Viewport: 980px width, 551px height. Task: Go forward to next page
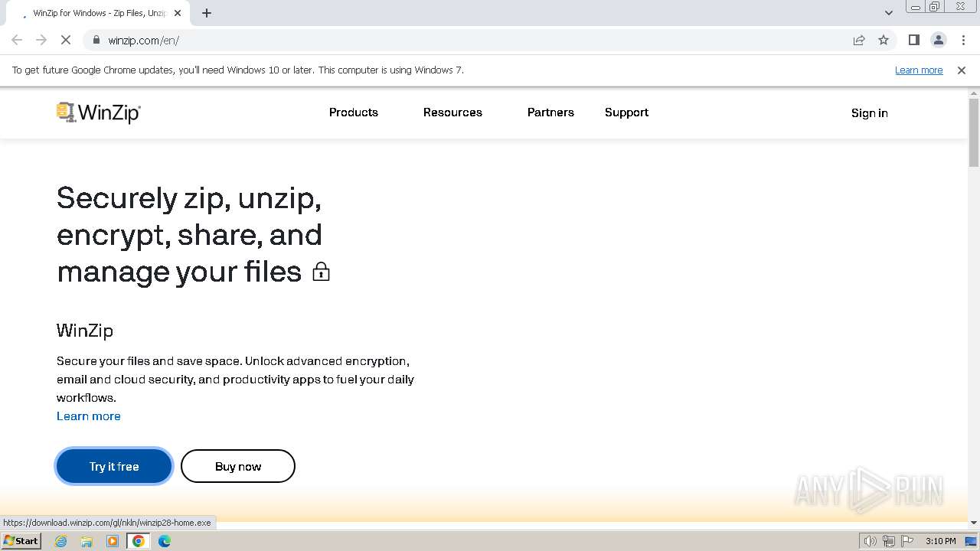point(41,40)
